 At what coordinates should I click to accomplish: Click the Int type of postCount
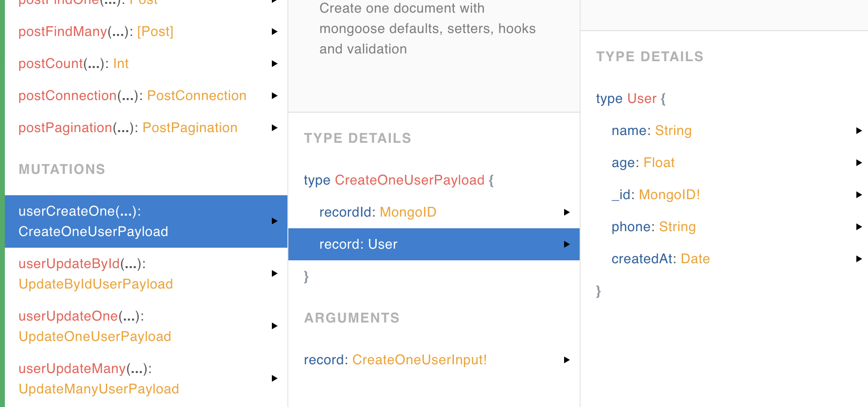(121, 64)
